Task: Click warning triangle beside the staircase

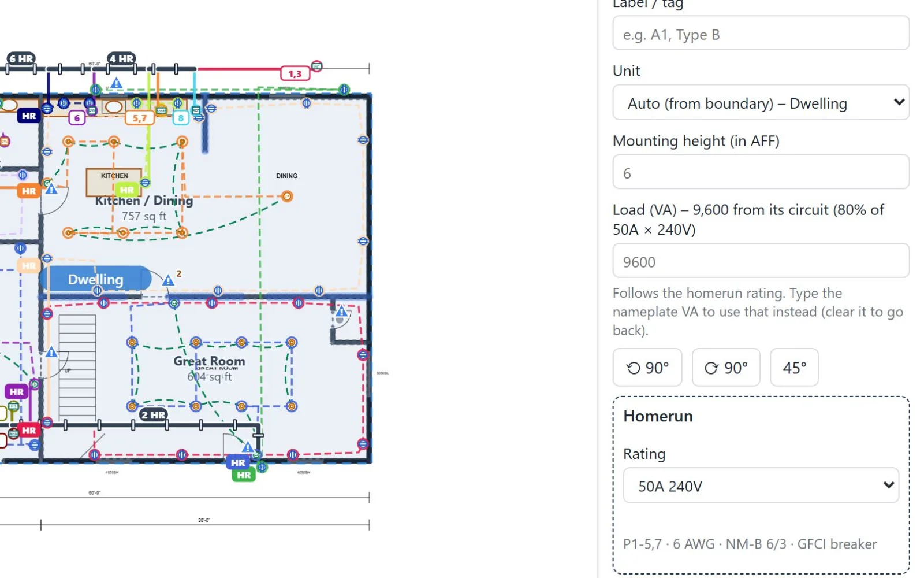Action: [51, 351]
